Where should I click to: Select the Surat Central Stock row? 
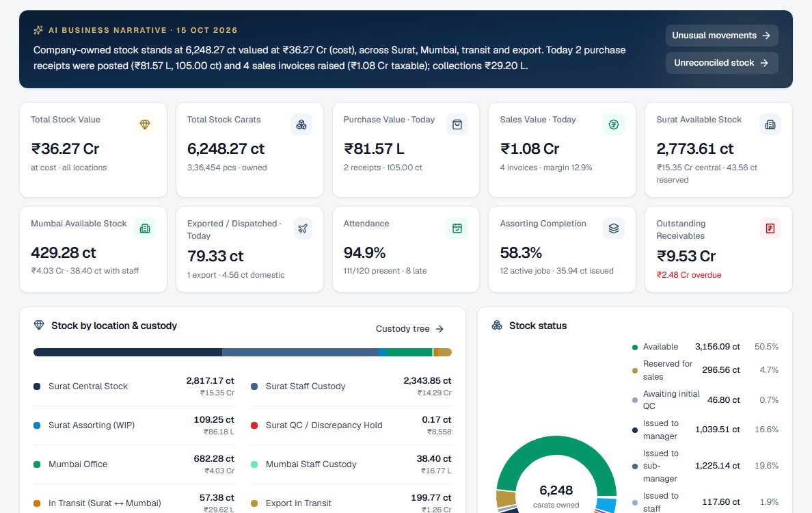(x=133, y=386)
